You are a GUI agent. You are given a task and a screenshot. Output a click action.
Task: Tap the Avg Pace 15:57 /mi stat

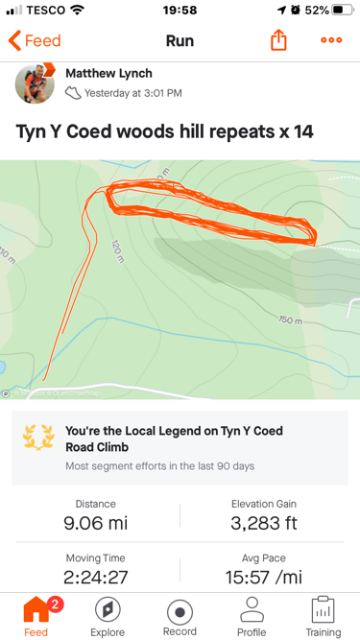[x=264, y=570]
